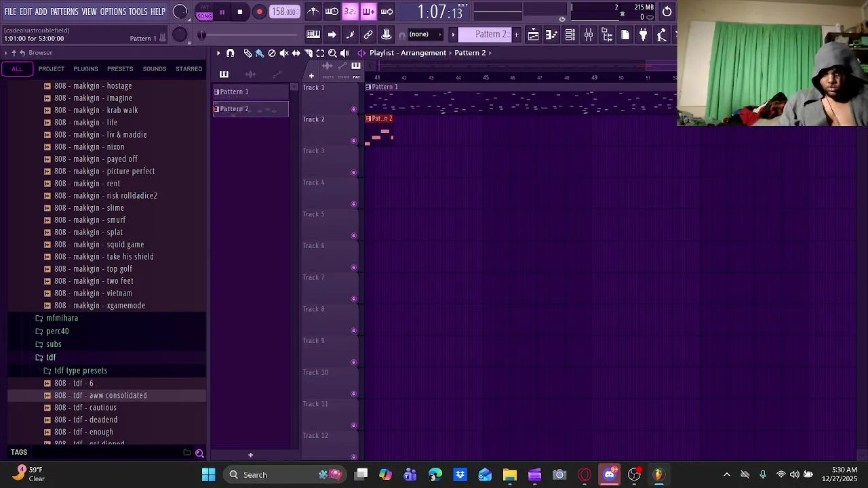Switch PAT/SONG playback mode

204,12
